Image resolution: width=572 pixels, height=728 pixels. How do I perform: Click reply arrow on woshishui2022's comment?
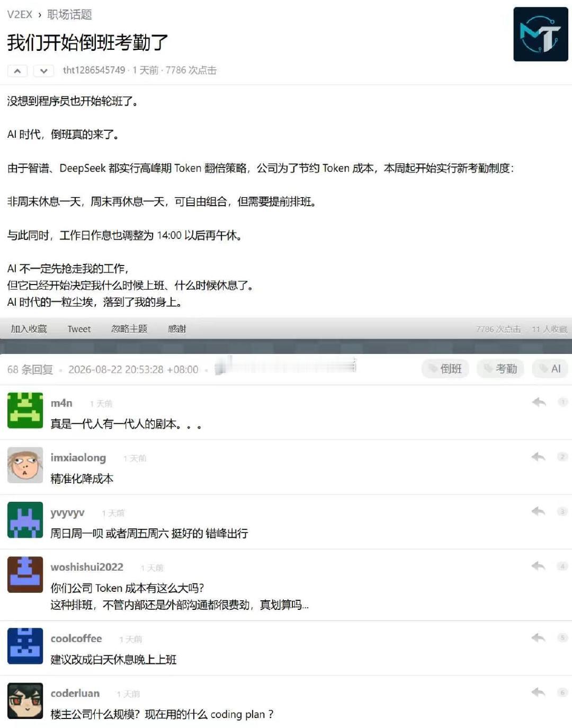(539, 566)
